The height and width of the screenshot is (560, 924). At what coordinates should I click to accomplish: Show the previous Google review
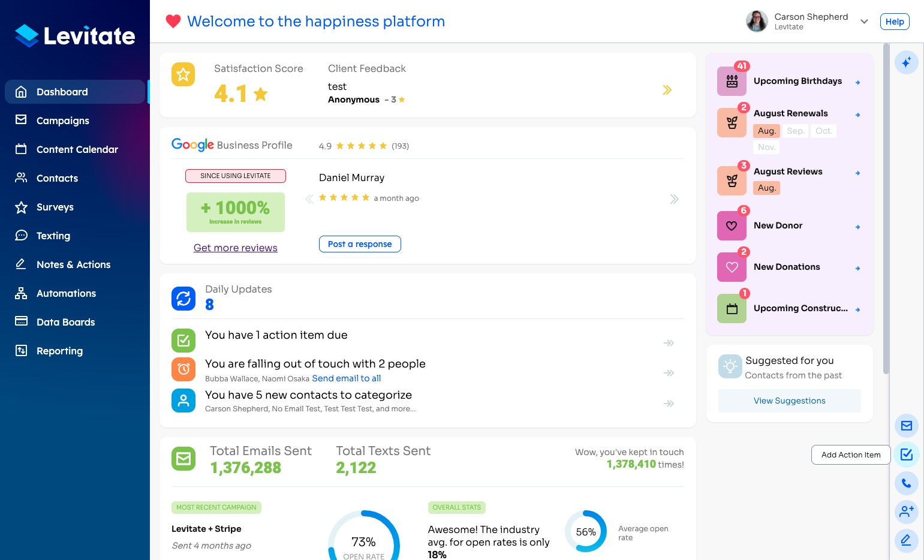pyautogui.click(x=309, y=199)
